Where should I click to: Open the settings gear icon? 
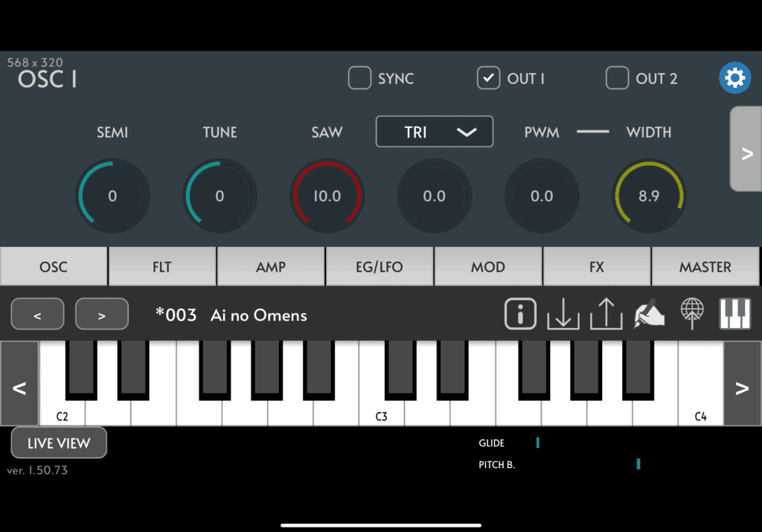click(734, 78)
